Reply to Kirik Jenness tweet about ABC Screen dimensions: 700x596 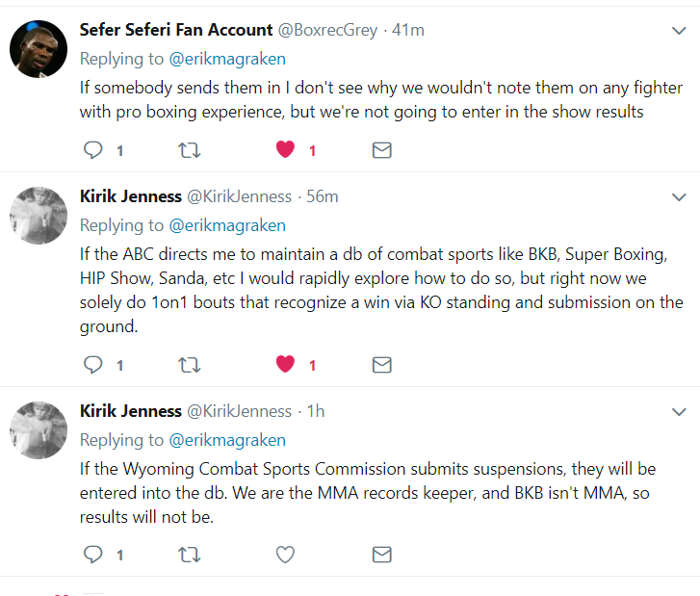pos(93,365)
